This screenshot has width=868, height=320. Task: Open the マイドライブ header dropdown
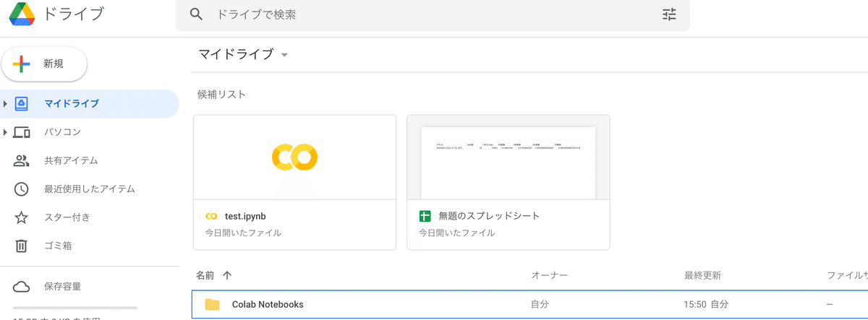[x=284, y=55]
